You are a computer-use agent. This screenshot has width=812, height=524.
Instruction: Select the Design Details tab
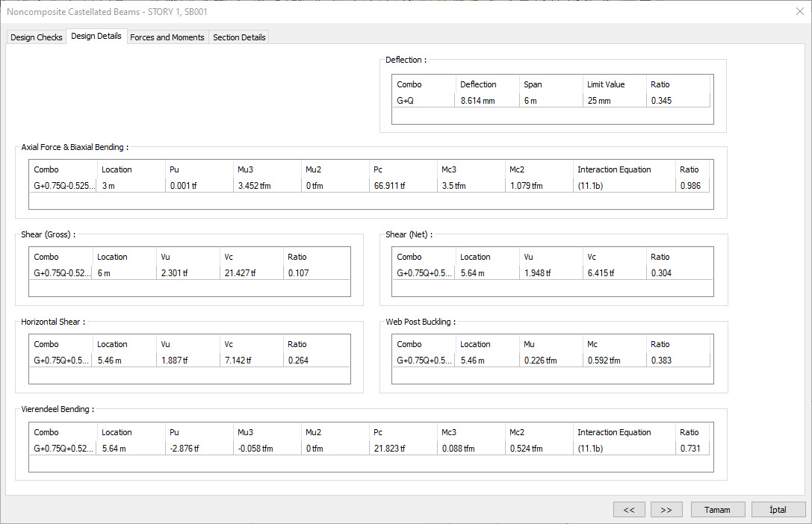coord(96,37)
